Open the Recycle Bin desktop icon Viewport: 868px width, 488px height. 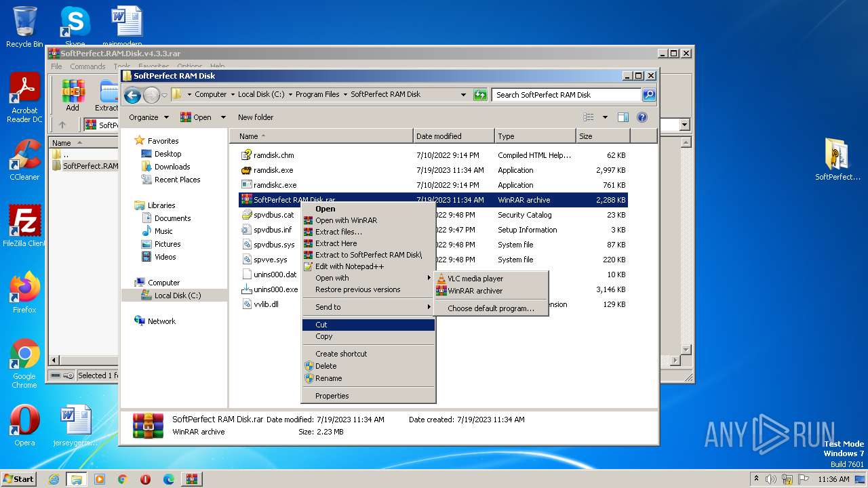tap(24, 27)
